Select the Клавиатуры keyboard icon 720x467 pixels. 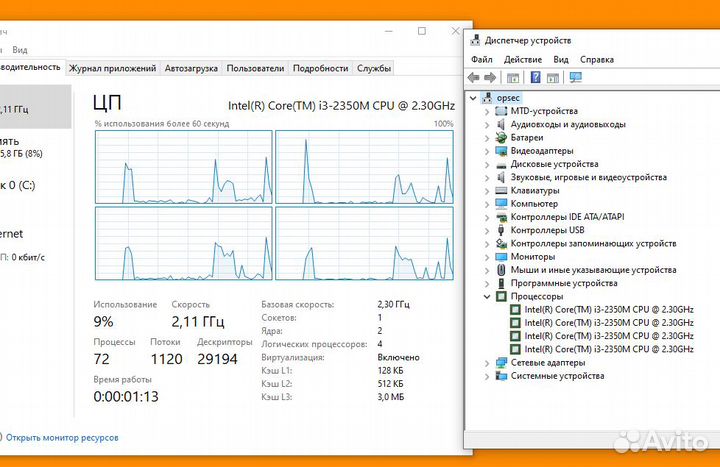pyautogui.click(x=501, y=191)
